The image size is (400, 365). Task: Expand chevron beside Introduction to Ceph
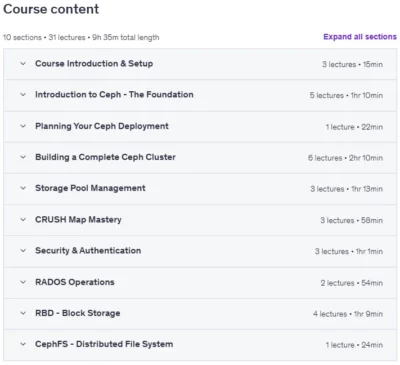coord(23,95)
